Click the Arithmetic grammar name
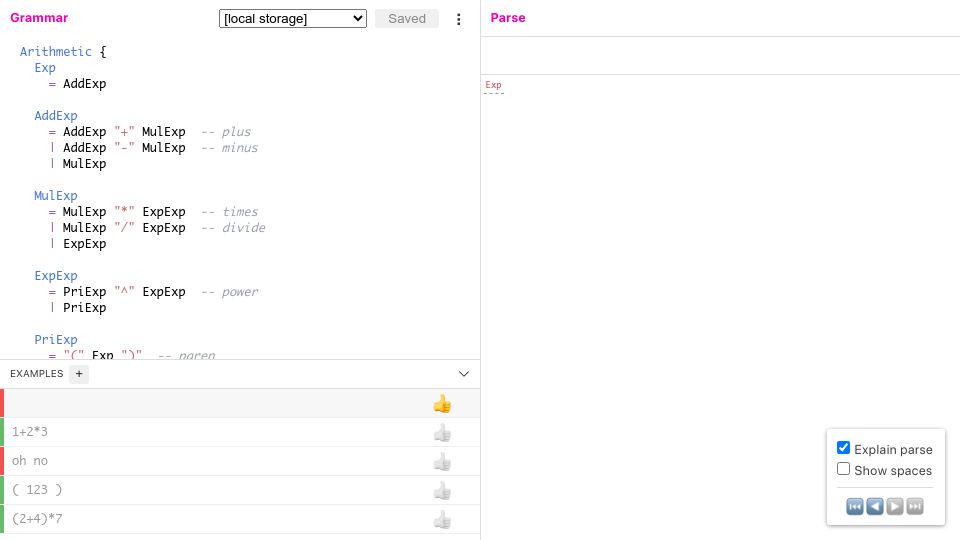Screen dimensions: 960x540 [x=56, y=51]
